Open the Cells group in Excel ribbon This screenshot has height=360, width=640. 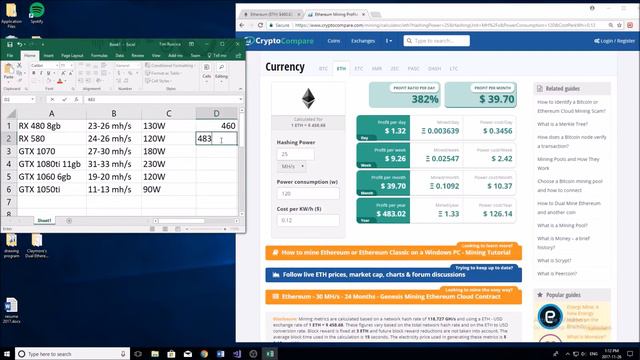tap(207, 72)
